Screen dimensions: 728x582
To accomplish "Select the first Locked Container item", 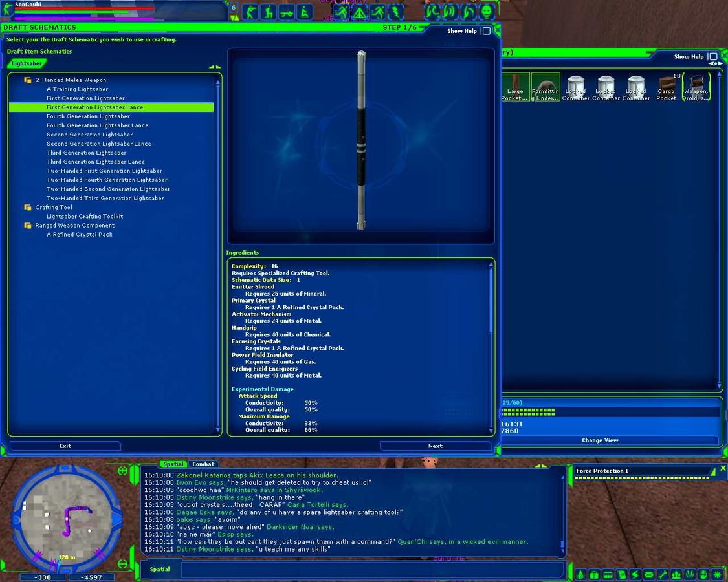I will tap(575, 87).
